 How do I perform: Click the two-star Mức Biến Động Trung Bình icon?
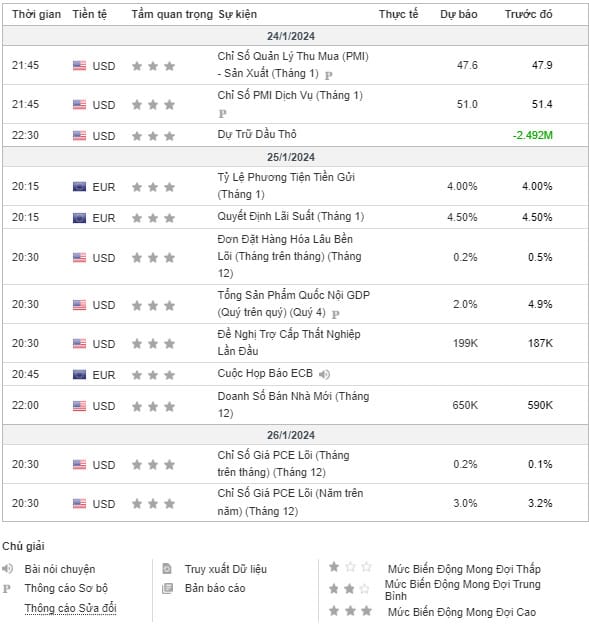coord(349,588)
